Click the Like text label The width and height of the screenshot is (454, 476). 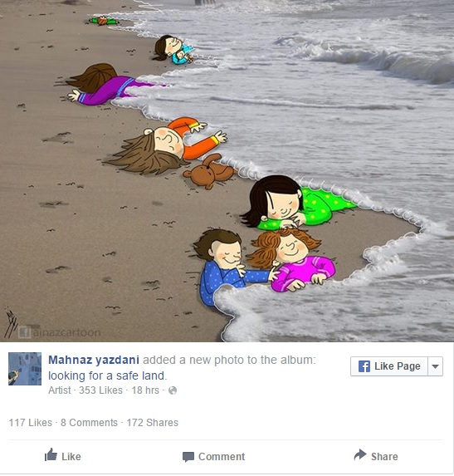pos(71,457)
